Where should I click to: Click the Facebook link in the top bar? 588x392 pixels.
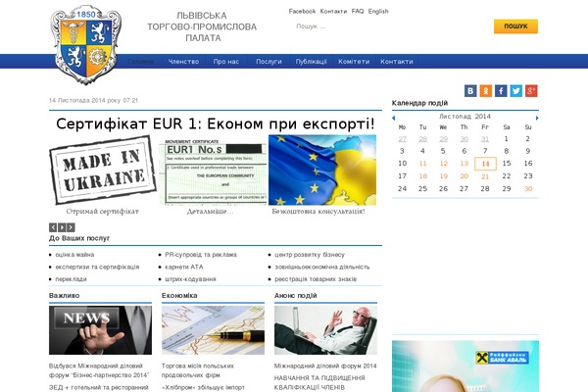pos(302,11)
